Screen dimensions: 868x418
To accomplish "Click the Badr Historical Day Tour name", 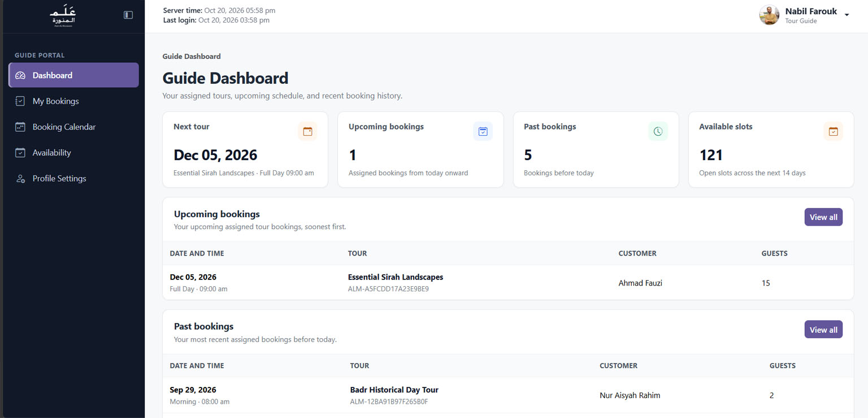I will click(x=394, y=390).
